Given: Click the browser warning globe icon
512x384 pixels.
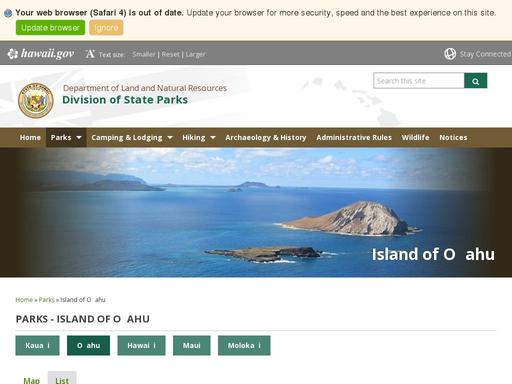Looking at the screenshot, I should tap(8, 13).
